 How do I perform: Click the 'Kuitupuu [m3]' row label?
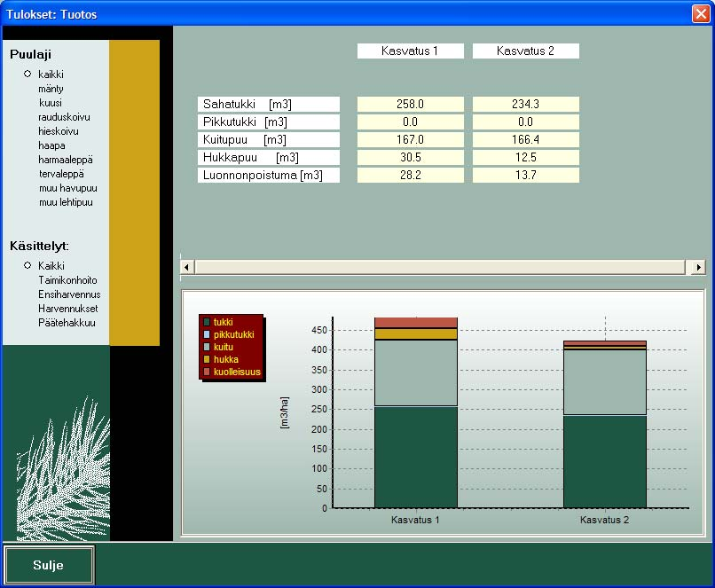[x=269, y=140]
